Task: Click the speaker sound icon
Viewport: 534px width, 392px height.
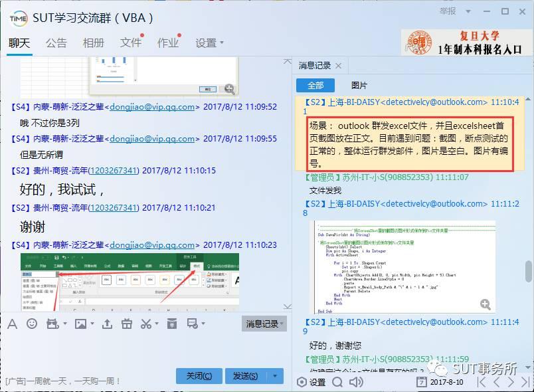Action: pos(356,382)
